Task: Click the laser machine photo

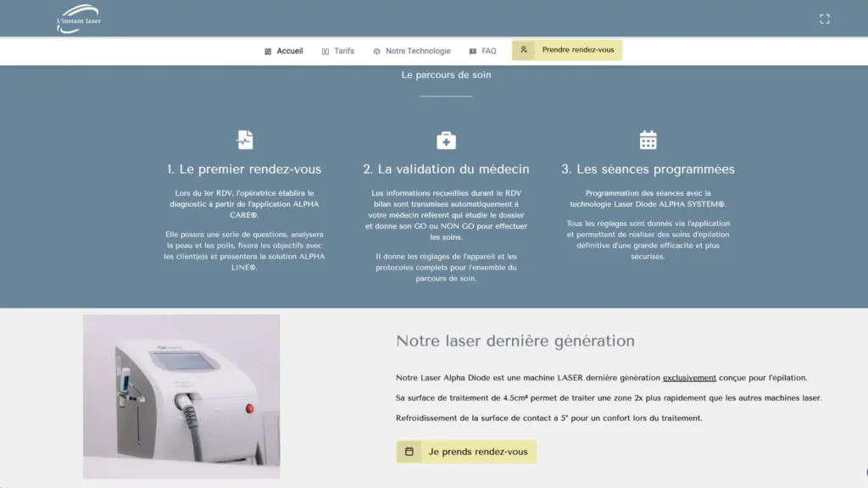Action: 181,396
